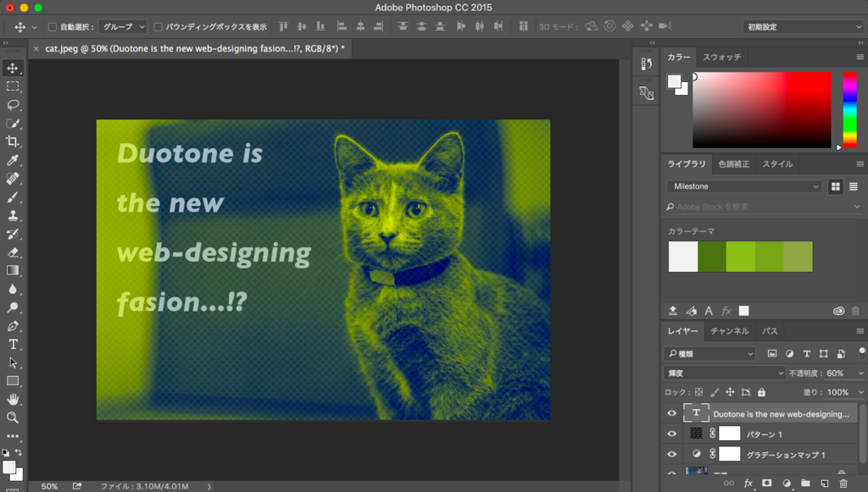
Task: Select the Crop tool
Action: 13,141
